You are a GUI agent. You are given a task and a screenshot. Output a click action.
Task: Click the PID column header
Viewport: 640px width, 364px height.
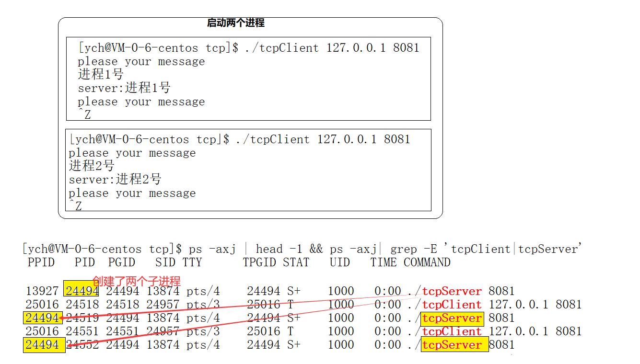85,262
